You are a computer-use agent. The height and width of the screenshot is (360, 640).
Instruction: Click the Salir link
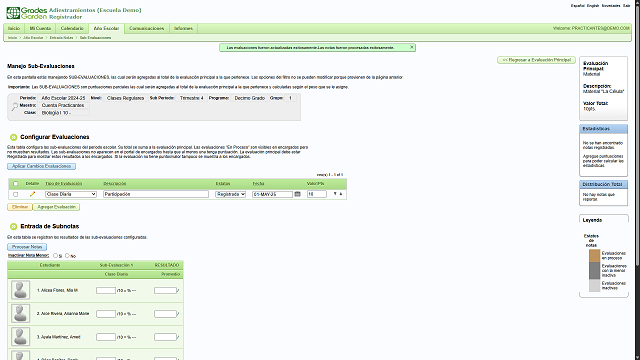point(627,6)
